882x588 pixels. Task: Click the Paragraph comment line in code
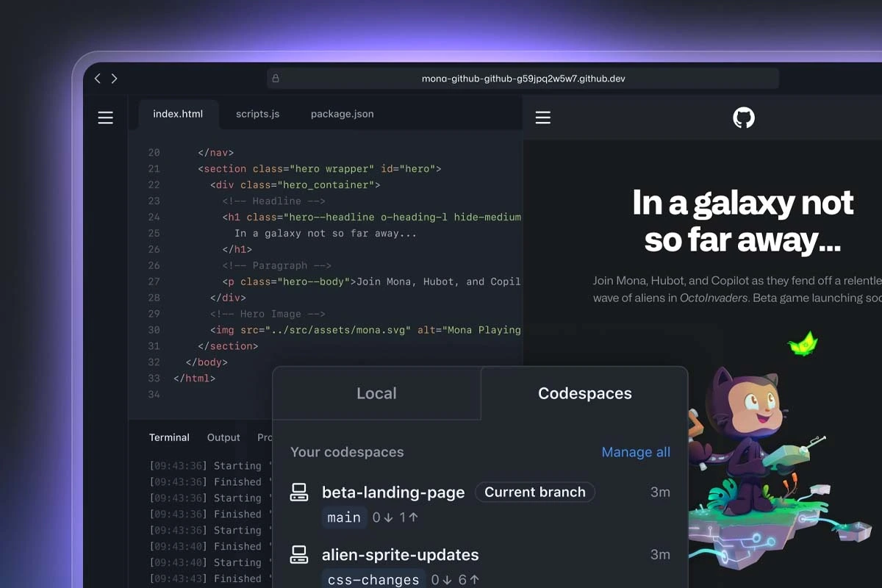tap(277, 265)
